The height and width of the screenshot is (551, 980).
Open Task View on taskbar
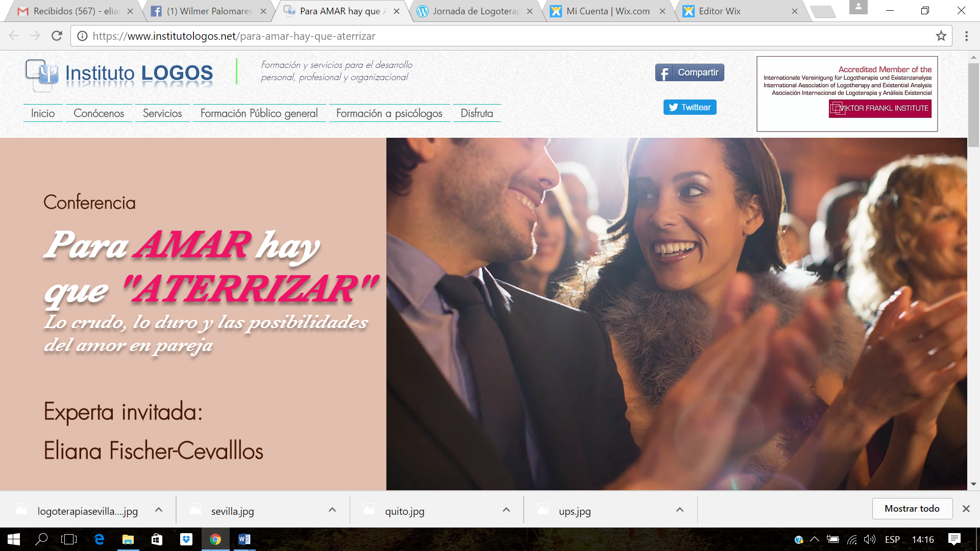[x=69, y=539]
